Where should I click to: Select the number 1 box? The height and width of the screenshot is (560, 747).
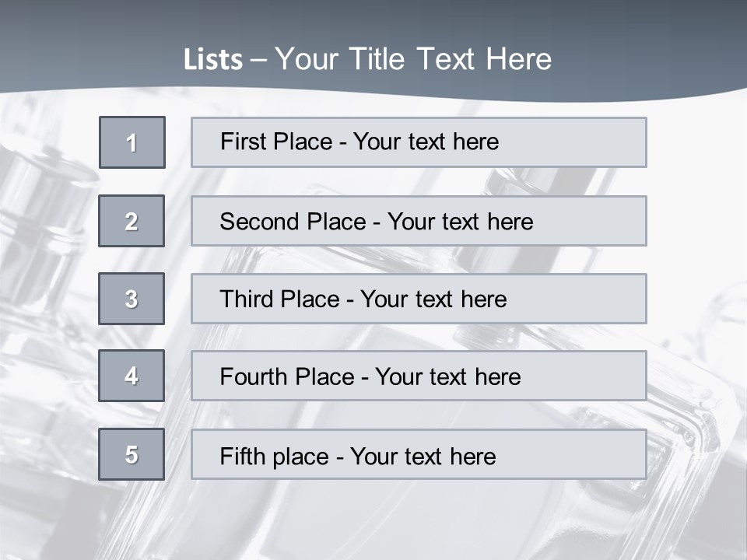[x=132, y=142]
